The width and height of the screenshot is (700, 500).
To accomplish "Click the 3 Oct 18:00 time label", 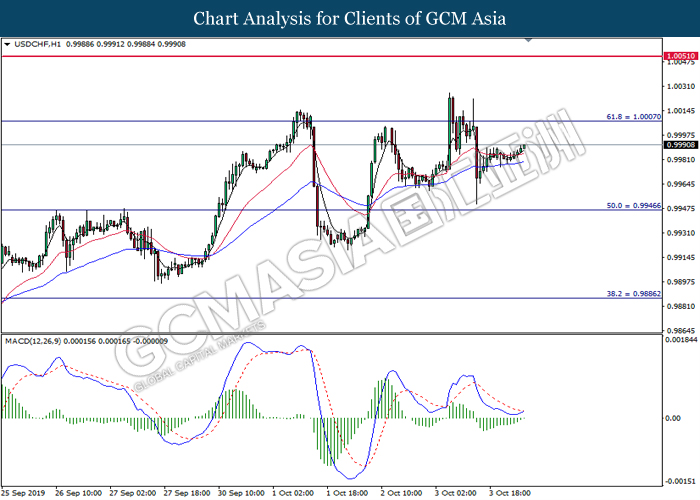I will click(x=510, y=492).
